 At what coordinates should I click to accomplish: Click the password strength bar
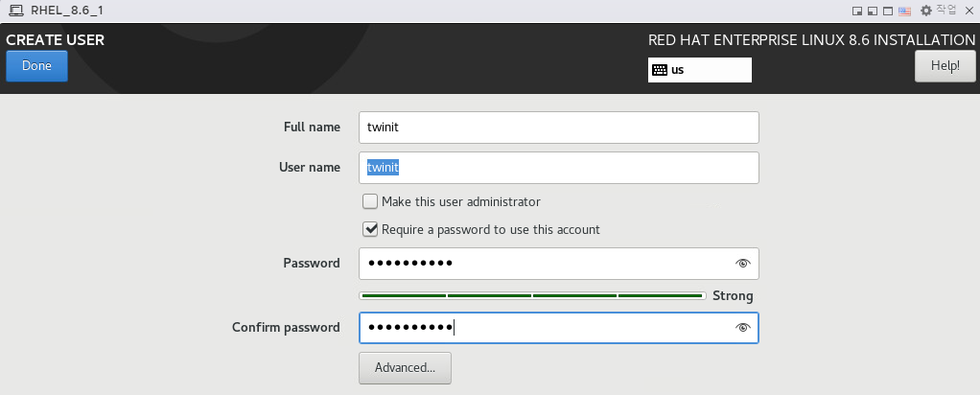point(532,295)
